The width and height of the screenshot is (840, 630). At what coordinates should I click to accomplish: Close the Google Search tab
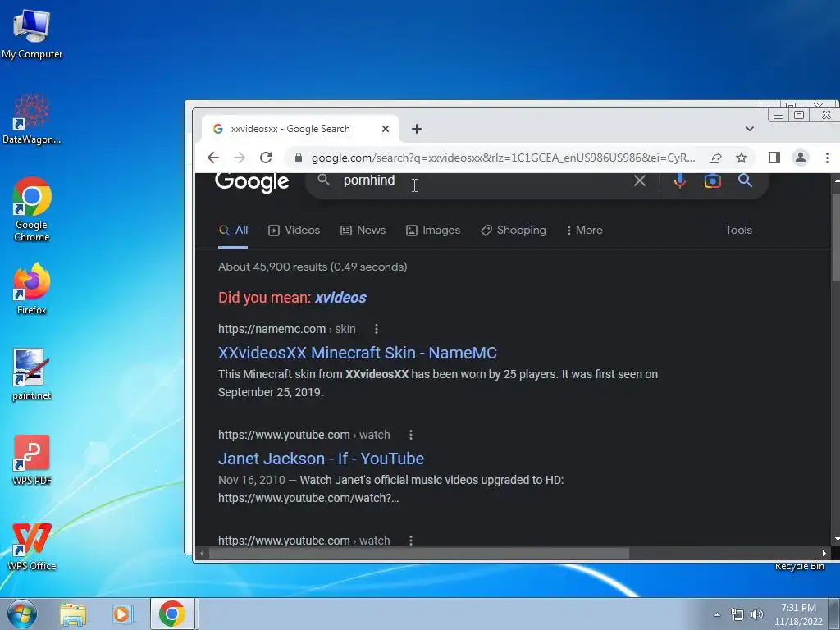[x=386, y=129]
